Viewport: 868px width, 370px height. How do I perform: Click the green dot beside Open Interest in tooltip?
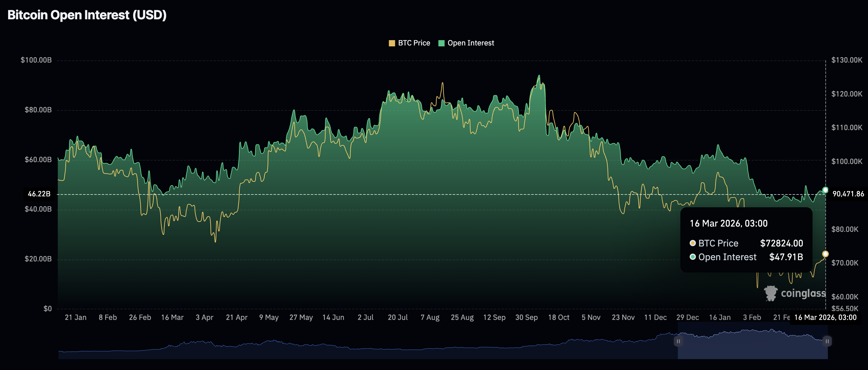tap(693, 257)
